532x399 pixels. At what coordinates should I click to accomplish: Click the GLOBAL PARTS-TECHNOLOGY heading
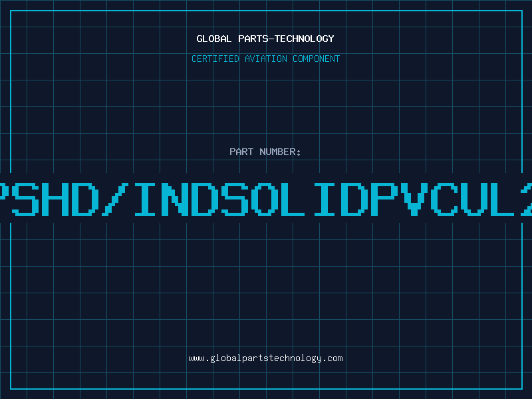[265, 39]
